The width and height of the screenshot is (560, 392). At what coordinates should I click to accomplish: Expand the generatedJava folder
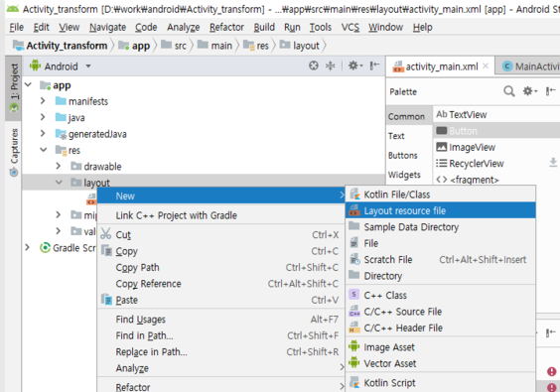pos(43,134)
